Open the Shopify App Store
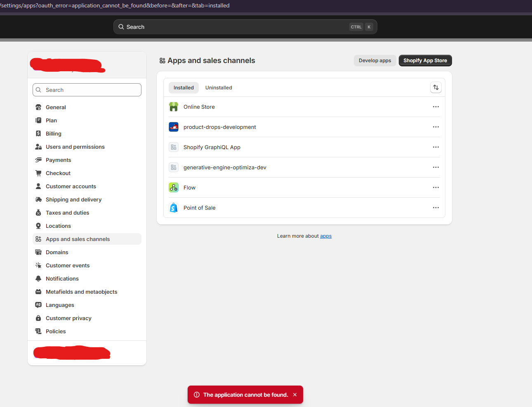The image size is (532, 407). pyautogui.click(x=425, y=61)
